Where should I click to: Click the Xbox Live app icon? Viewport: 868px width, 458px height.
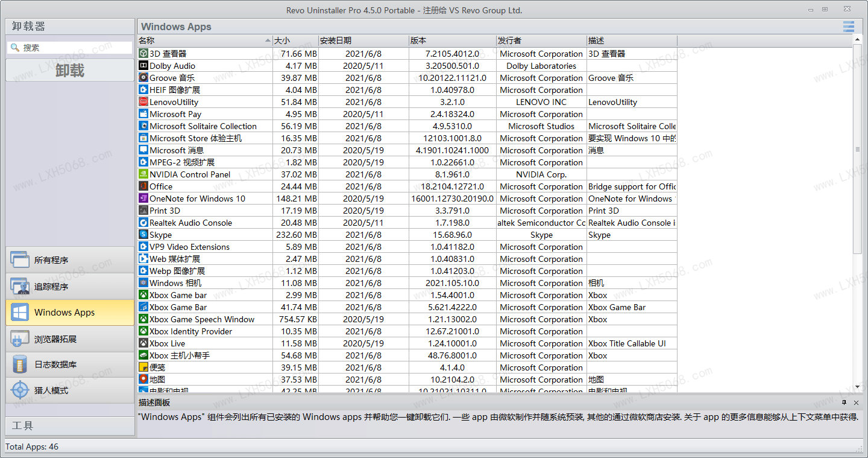[x=143, y=343]
